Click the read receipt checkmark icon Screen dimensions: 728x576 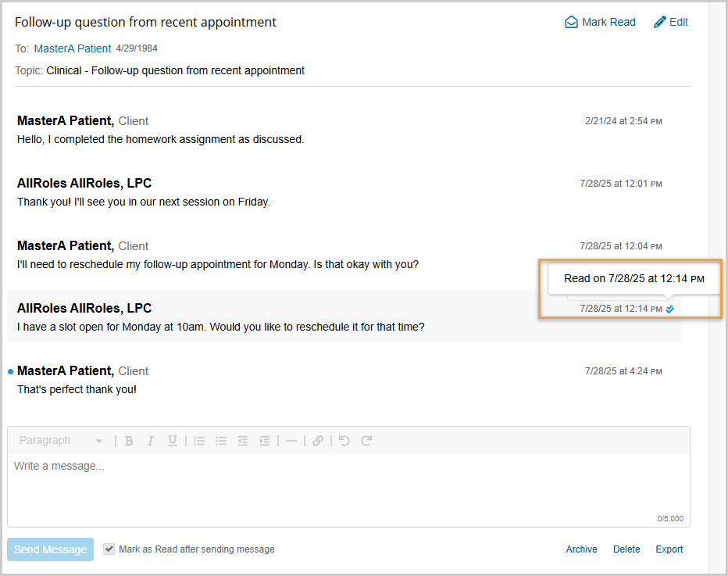pyautogui.click(x=669, y=309)
